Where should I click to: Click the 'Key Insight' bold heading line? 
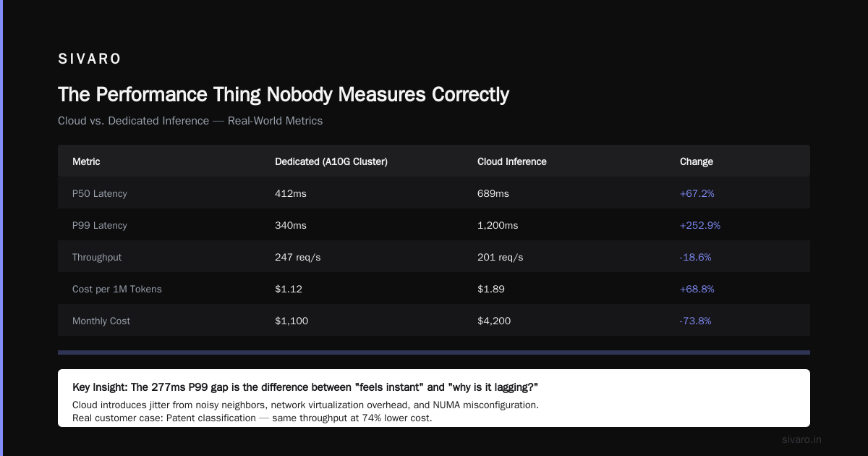pos(305,387)
